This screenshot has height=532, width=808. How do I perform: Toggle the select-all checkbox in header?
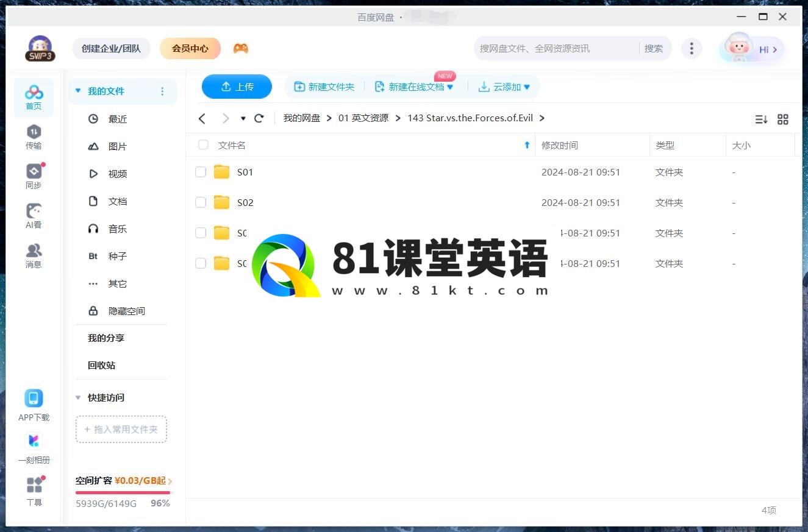coord(203,145)
